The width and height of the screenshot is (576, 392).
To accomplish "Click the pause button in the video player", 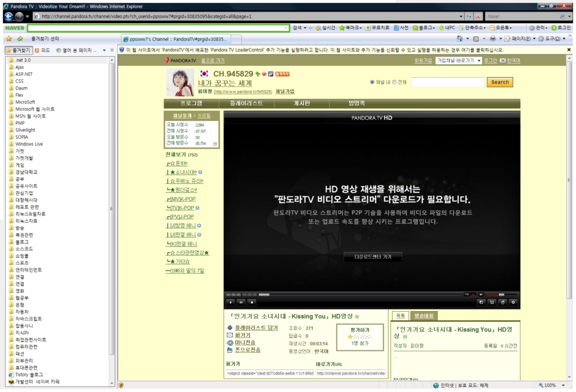I will pyautogui.click(x=241, y=303).
